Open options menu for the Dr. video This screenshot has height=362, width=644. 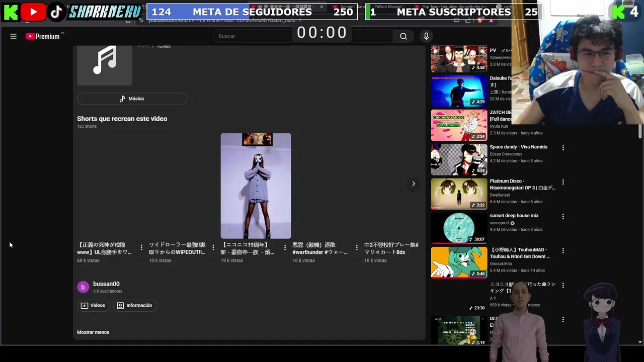[563, 320]
